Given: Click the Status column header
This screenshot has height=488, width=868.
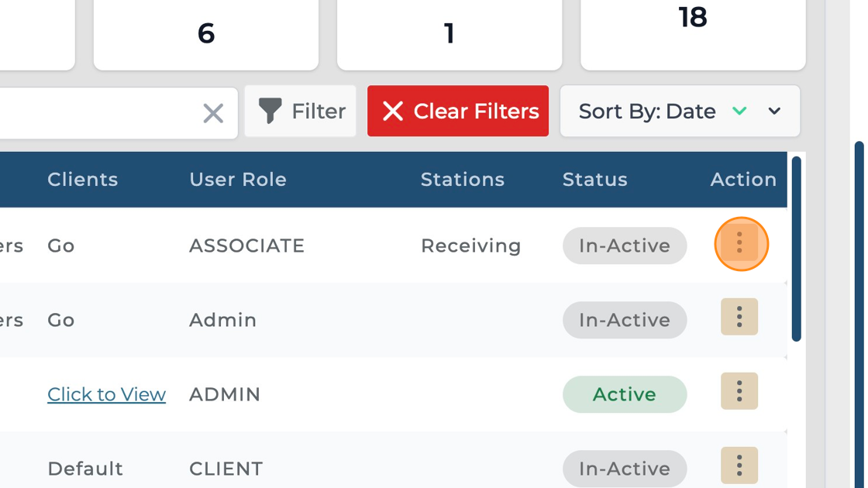Looking at the screenshot, I should (x=595, y=180).
